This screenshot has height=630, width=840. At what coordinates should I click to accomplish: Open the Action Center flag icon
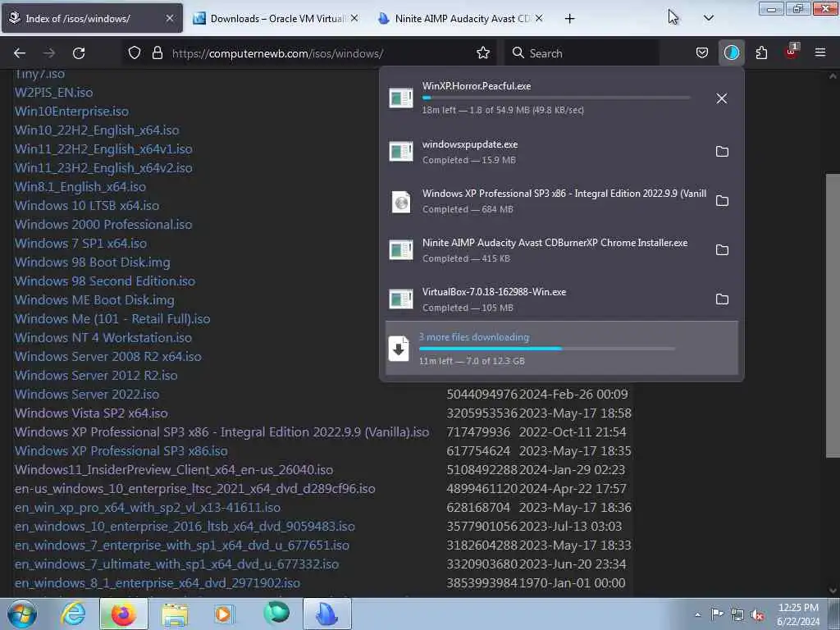tap(717, 614)
